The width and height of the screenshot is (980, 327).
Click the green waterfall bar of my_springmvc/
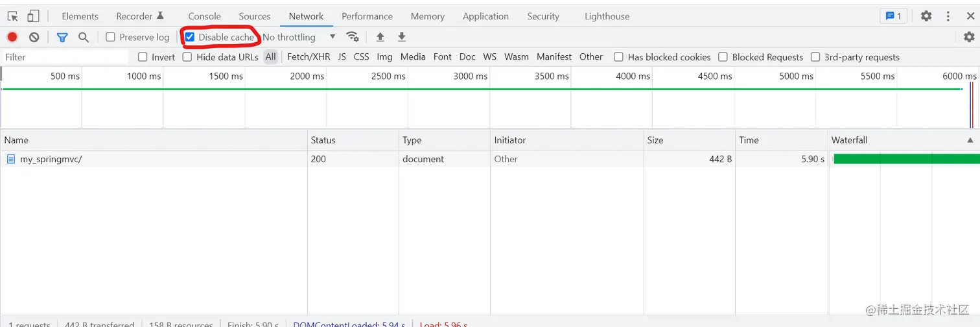pos(906,159)
